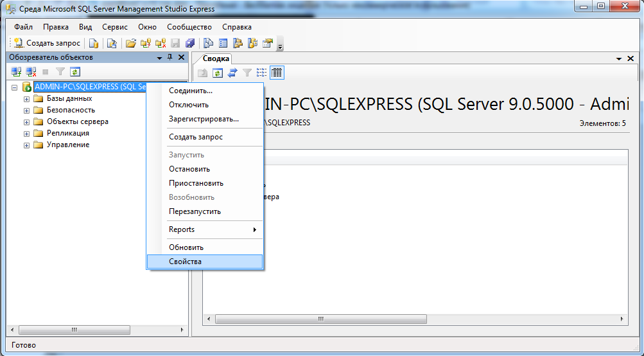Open the Вид menu

coord(85,27)
